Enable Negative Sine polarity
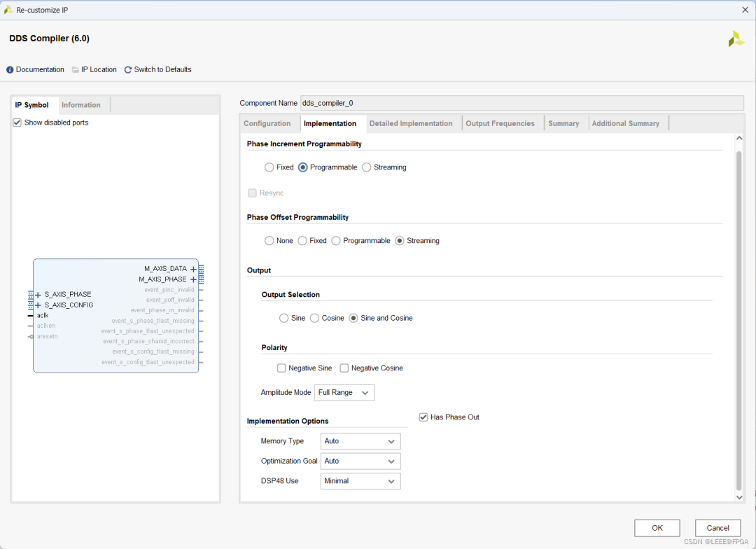 281,368
